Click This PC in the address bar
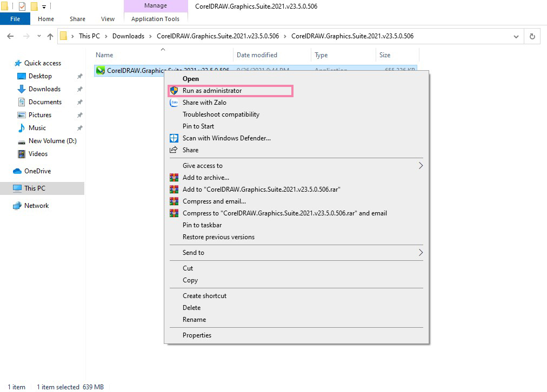 89,36
